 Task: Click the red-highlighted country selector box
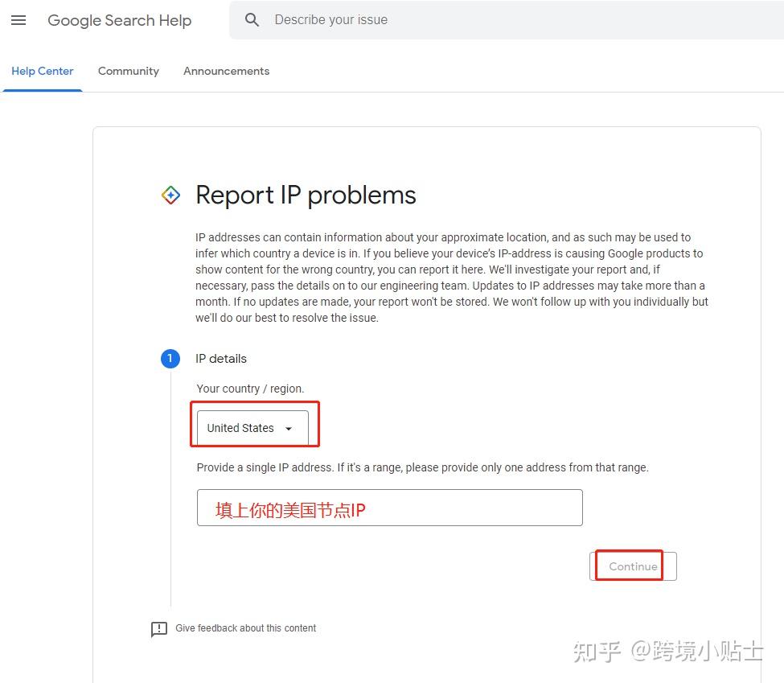coord(255,424)
